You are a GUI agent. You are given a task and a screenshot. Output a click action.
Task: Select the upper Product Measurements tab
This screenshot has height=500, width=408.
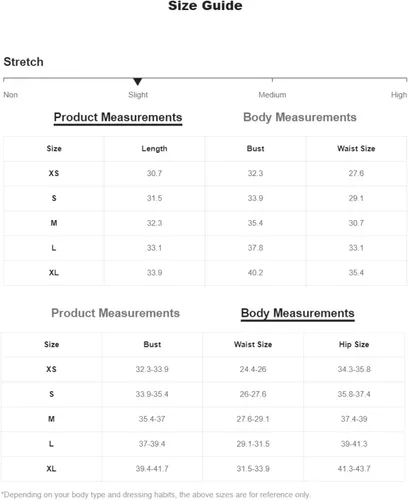click(x=118, y=118)
